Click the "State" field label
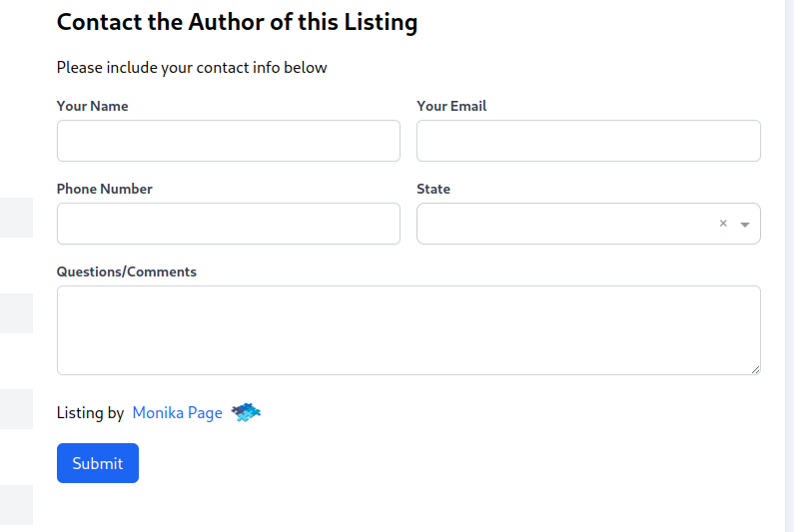Screen dimensions: 794x532 [x=433, y=189]
